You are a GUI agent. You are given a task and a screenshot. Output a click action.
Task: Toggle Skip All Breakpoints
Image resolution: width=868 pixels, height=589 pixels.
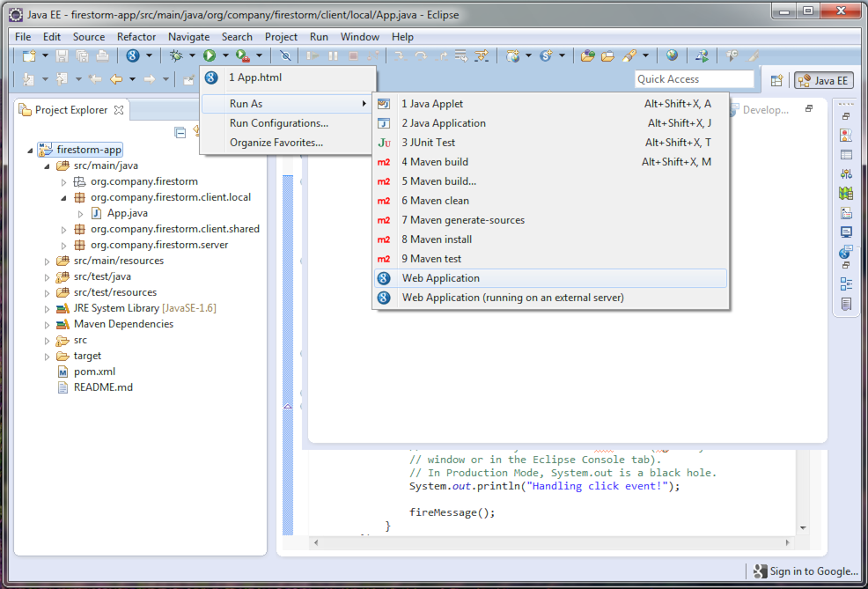pos(285,55)
